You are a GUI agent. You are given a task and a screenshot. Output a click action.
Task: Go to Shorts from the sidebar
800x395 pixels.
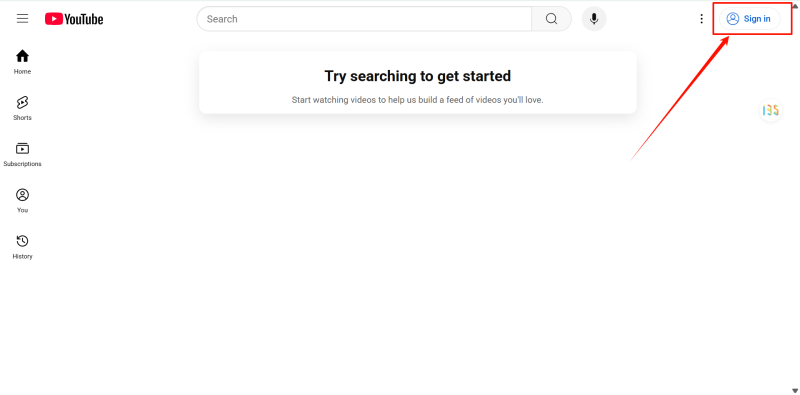pos(22,108)
